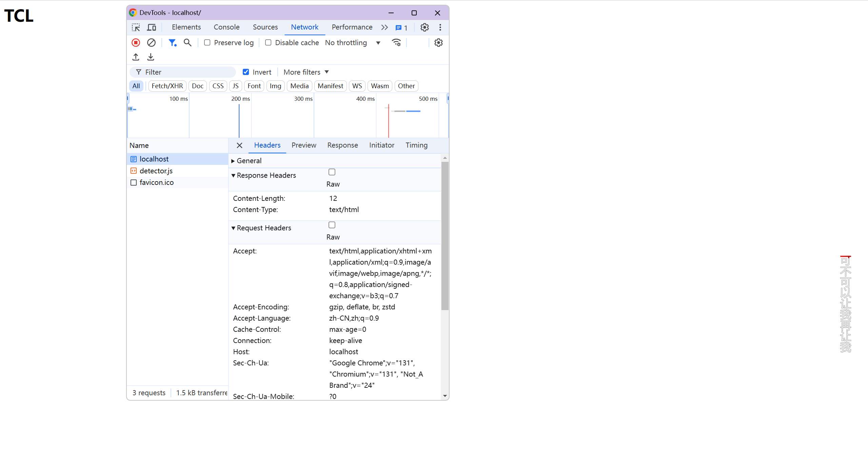Uncheck the Invert filter checkbox
Screen dimensions: 868x457
click(246, 72)
